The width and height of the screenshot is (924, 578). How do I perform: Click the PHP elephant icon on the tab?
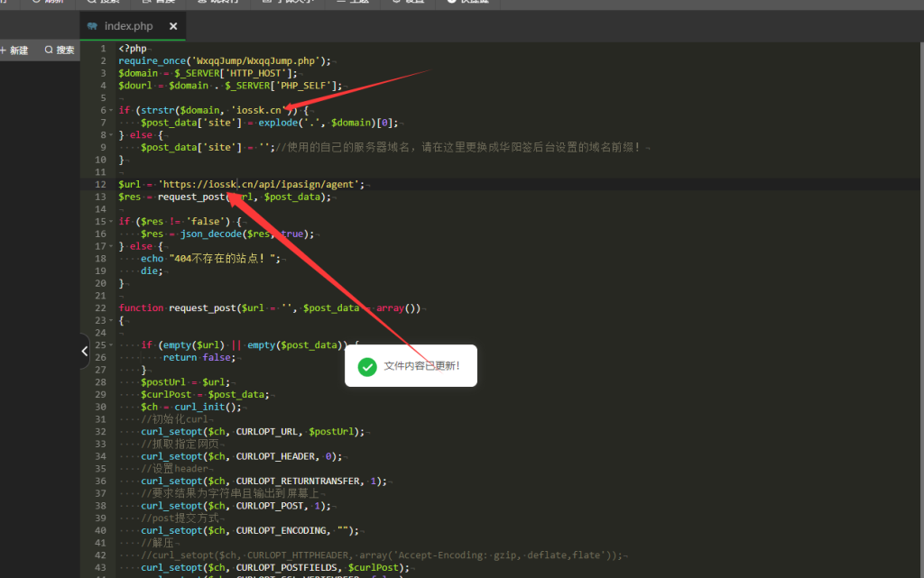coord(93,26)
